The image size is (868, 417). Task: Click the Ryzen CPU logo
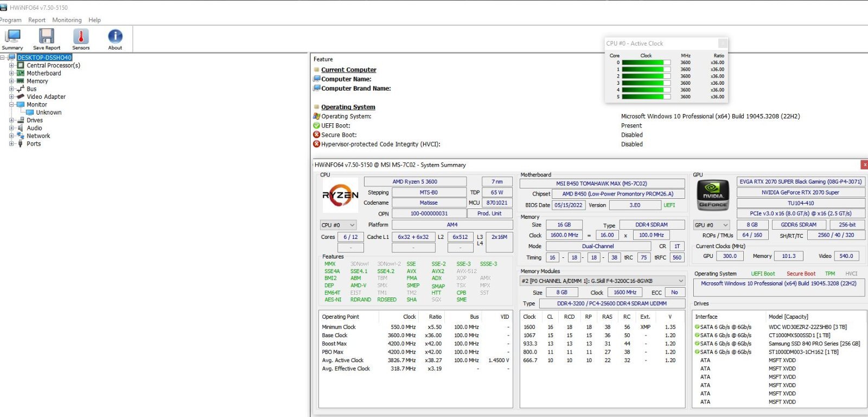tap(340, 195)
